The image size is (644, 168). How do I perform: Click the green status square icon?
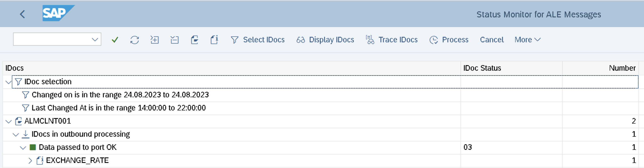coord(32,147)
